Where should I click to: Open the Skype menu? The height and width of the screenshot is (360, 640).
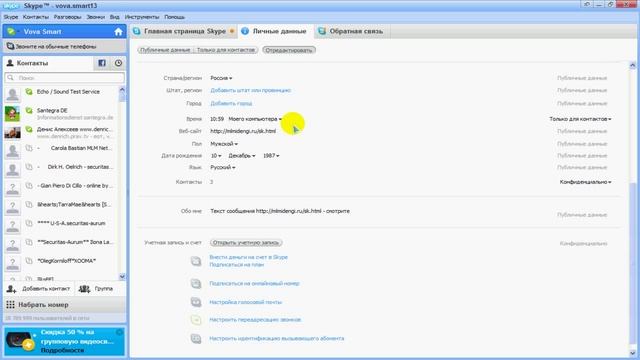tap(11, 17)
